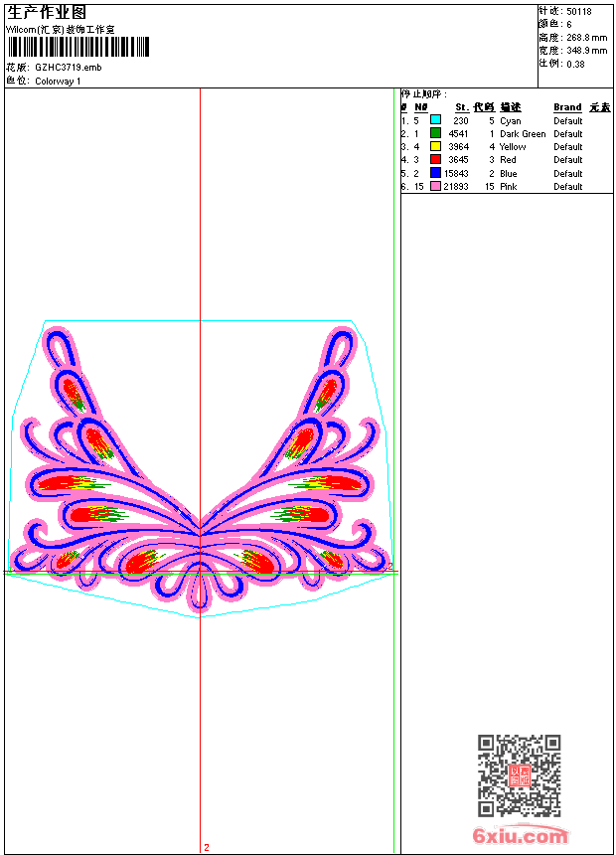
Task: Click the stitch count 50118
Action: tap(579, 12)
